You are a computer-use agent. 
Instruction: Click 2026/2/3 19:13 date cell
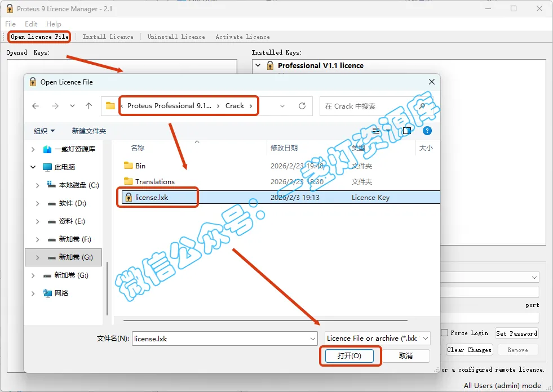pos(295,198)
